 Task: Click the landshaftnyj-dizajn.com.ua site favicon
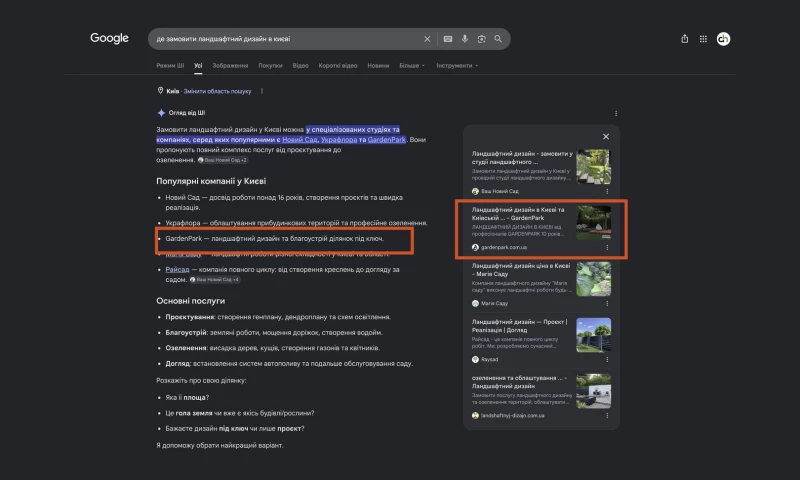(475, 416)
